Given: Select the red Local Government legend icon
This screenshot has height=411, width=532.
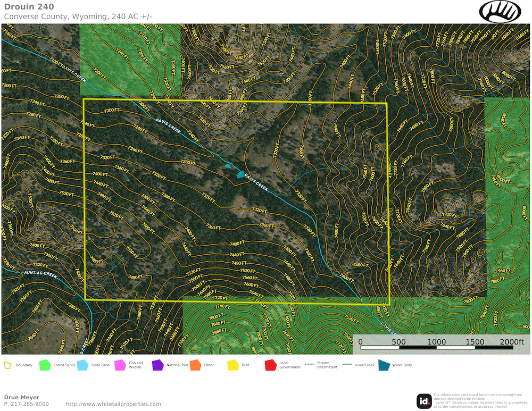Looking at the screenshot, I should tap(270, 365).
